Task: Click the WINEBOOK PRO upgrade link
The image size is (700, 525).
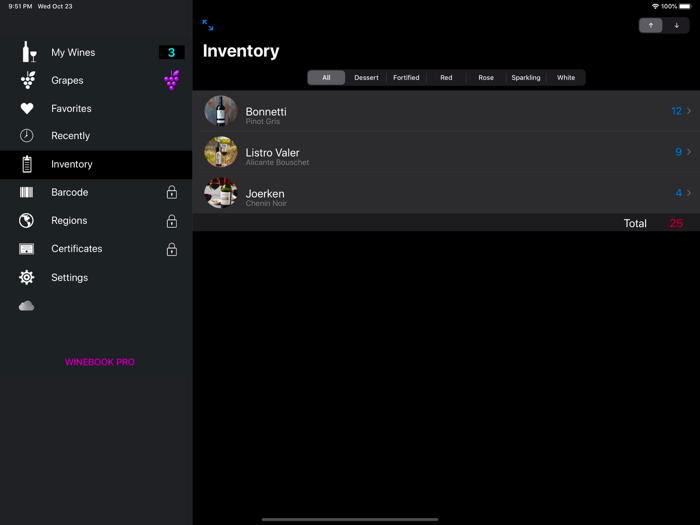Action: tap(100, 362)
